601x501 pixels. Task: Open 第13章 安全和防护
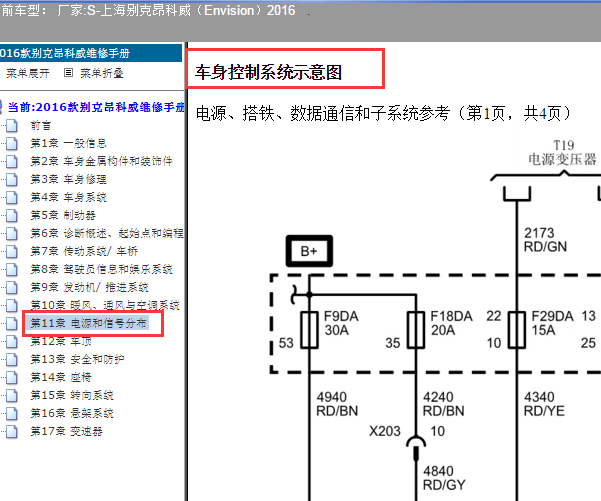click(77, 360)
